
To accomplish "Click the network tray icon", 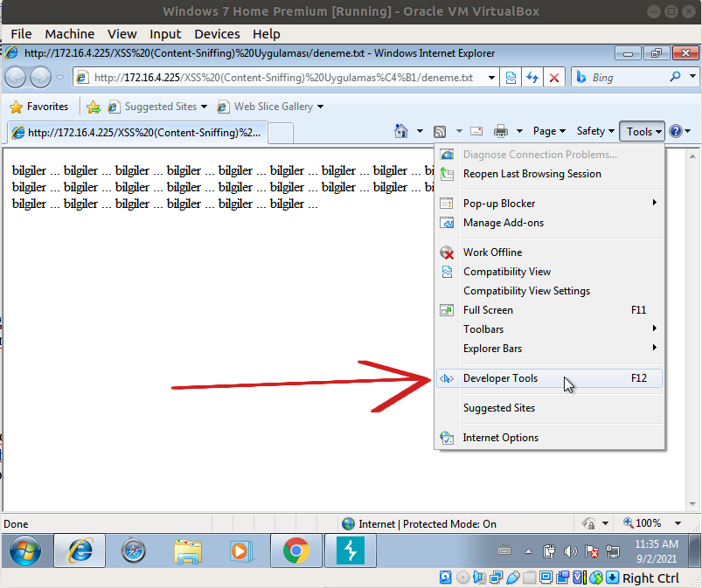I will coord(613,551).
